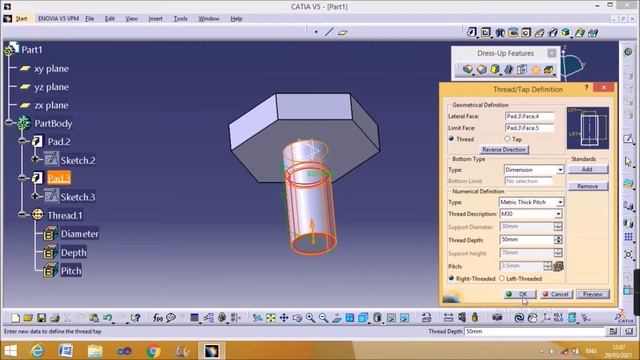Click the Measure Between icon
Screen dimensions: 640x360
tap(449, 318)
